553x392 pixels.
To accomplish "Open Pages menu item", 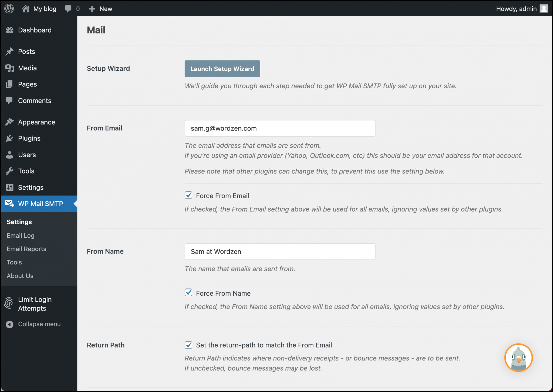I will (39, 84).
